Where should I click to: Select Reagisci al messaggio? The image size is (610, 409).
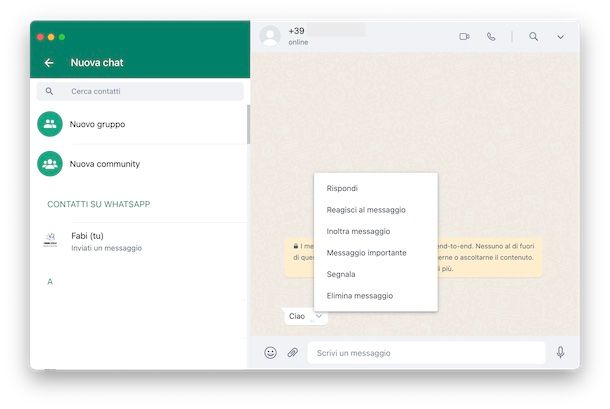point(375,210)
